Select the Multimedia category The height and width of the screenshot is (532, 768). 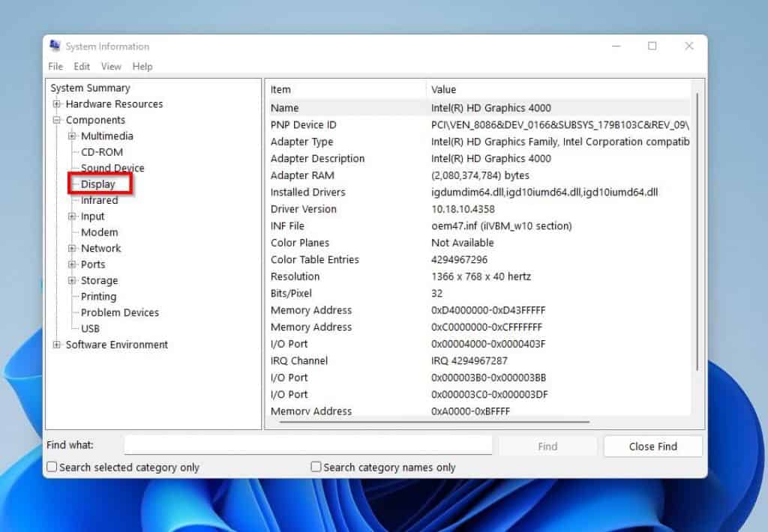[x=106, y=136]
